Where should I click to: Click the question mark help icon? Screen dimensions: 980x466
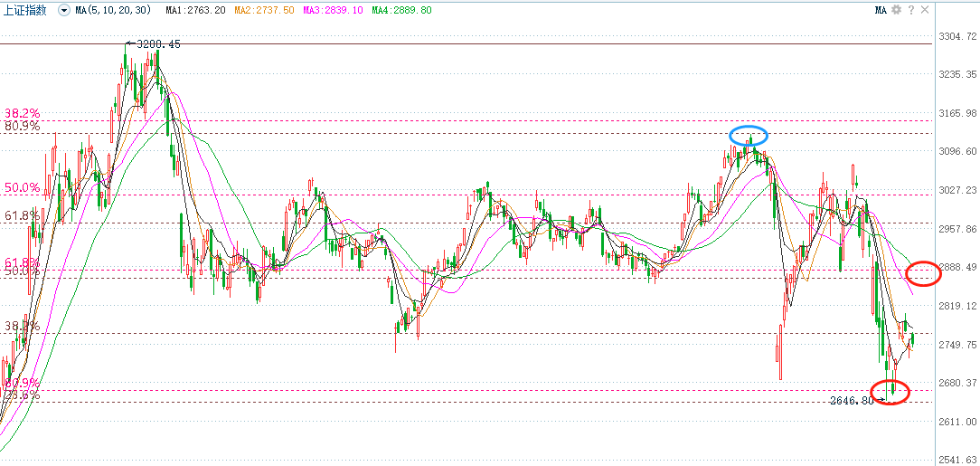(x=910, y=10)
